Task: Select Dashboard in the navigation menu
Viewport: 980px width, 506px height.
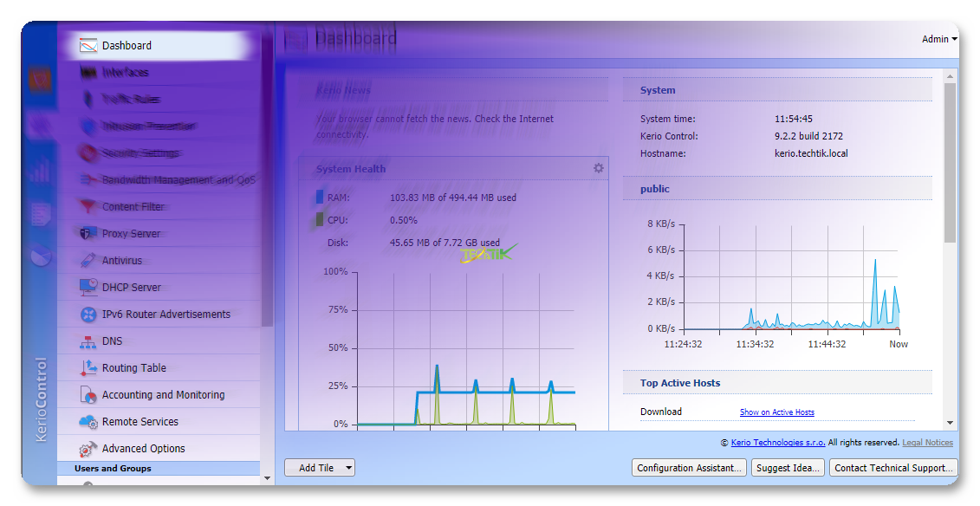Action: pyautogui.click(x=127, y=46)
